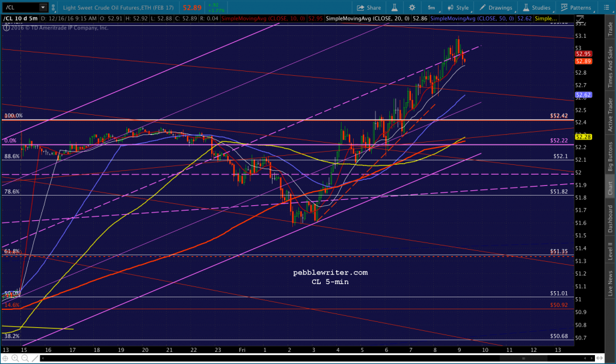
Task: Click the truncated yellow Simple... study label
Action: [546, 19]
